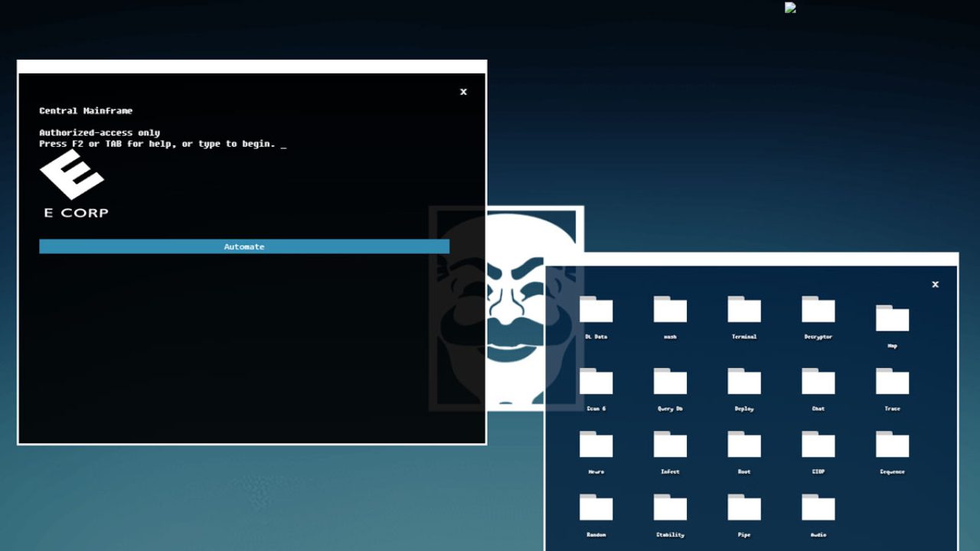
Task: Open the Audio folder
Action: tap(818, 507)
